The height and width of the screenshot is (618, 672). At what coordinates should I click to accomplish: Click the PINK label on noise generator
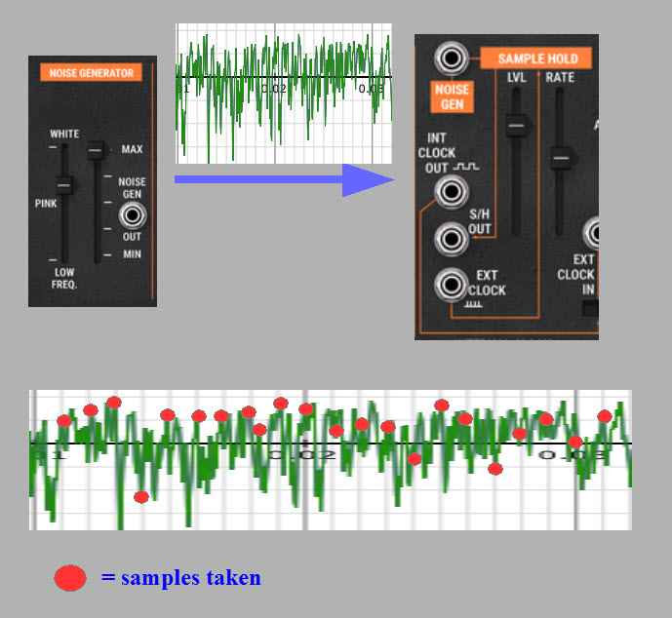(x=46, y=204)
